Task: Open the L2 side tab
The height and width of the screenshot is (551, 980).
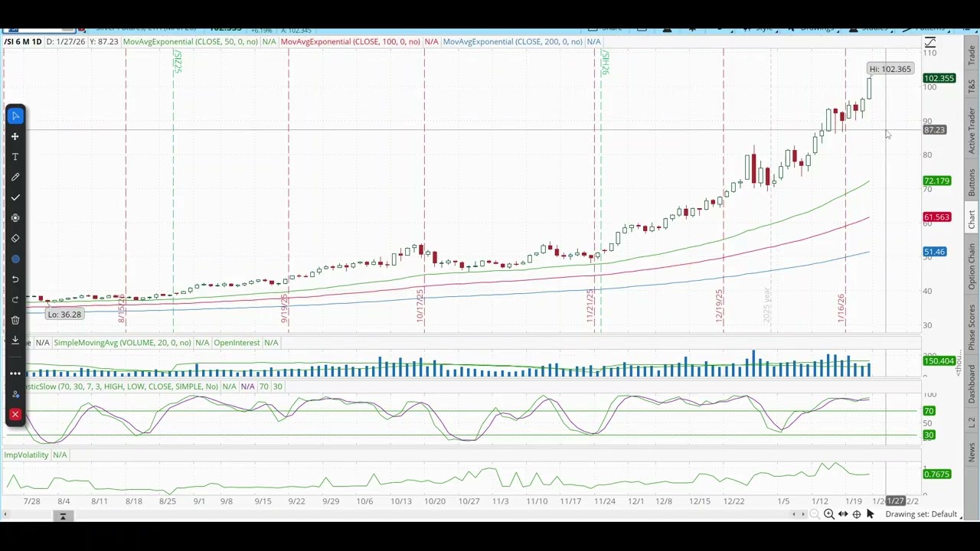Action: click(972, 422)
